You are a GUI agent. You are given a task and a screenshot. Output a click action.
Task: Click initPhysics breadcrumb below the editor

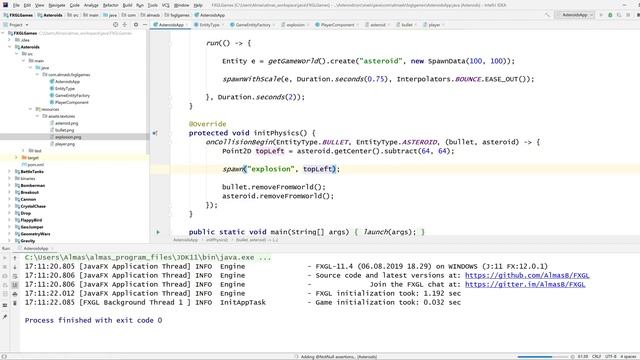(x=217, y=240)
